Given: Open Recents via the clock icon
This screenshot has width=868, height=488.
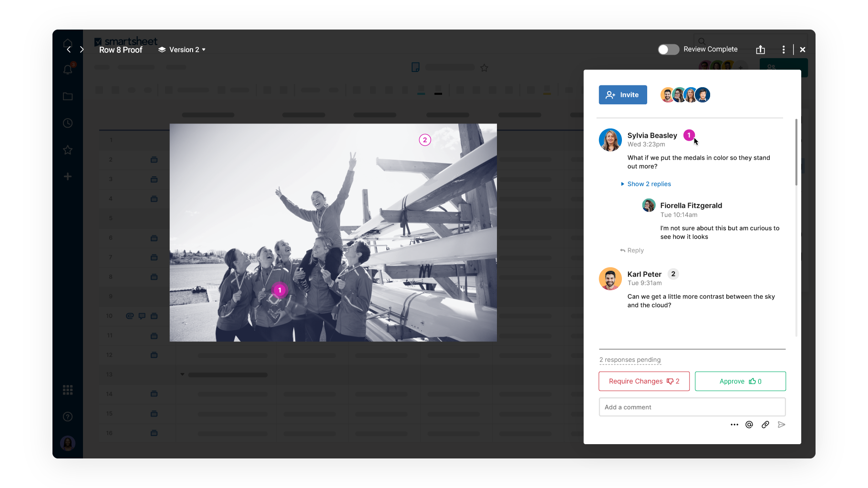Looking at the screenshot, I should click(x=68, y=123).
